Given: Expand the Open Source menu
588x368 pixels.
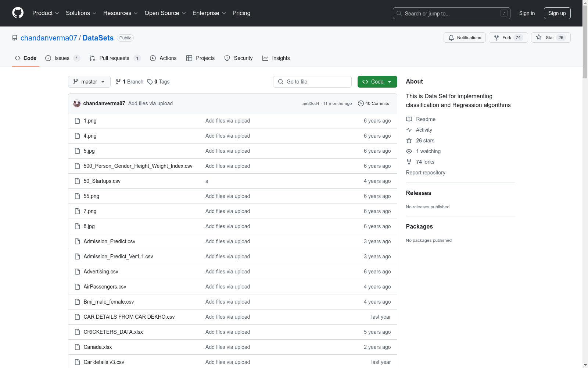Looking at the screenshot, I should [x=165, y=13].
